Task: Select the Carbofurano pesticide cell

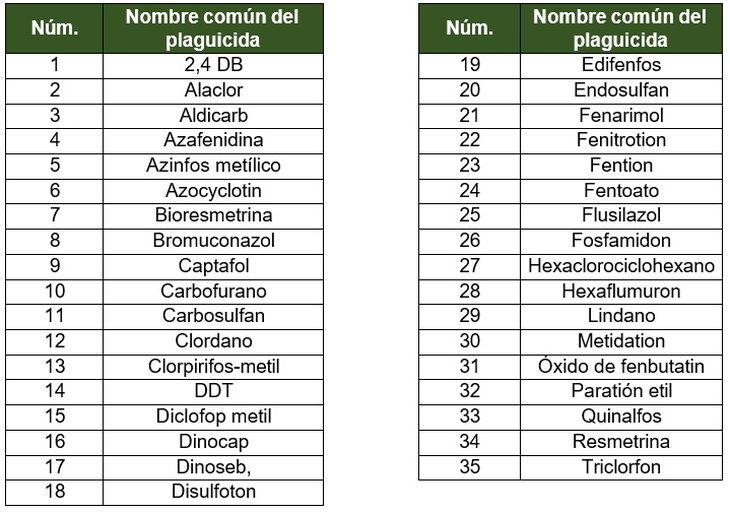Action: 213,291
